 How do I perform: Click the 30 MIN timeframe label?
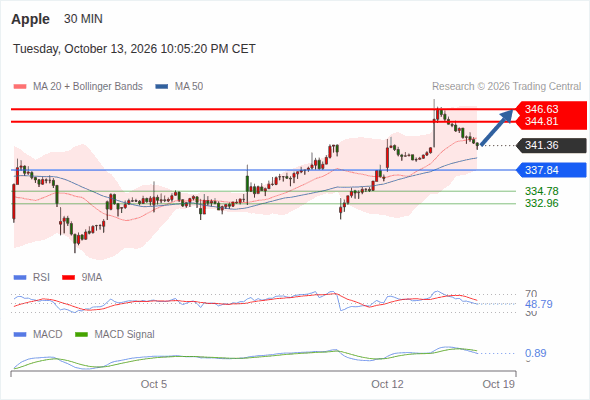coord(83,19)
